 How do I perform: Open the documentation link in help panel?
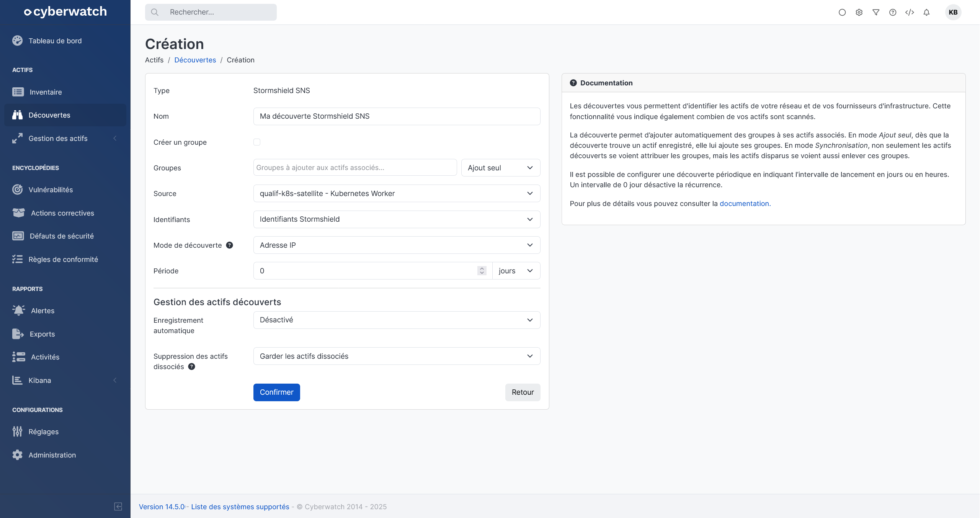[x=745, y=203]
